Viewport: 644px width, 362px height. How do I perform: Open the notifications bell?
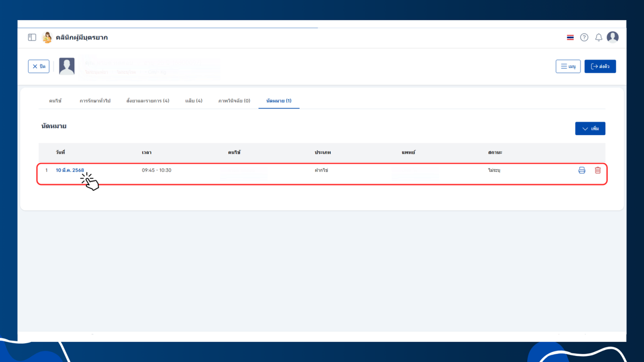tap(598, 37)
